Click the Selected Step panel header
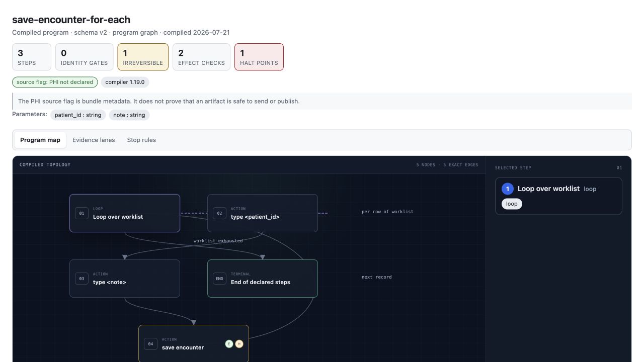 [x=513, y=168]
